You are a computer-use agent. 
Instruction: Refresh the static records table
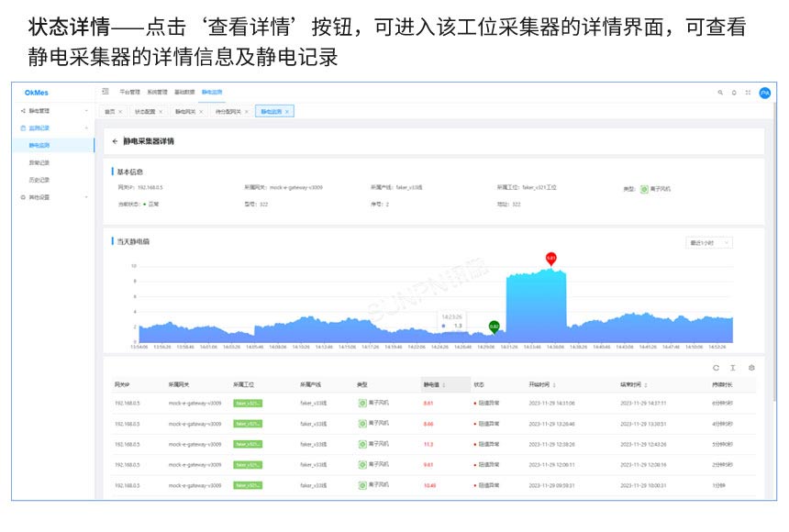click(x=716, y=367)
